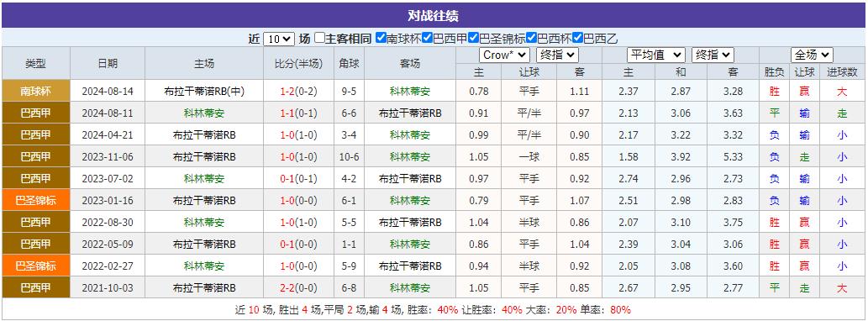Click 巴圣锦标 label in the 2023-01-16 row
The height and width of the screenshot is (321, 868).
(x=36, y=200)
